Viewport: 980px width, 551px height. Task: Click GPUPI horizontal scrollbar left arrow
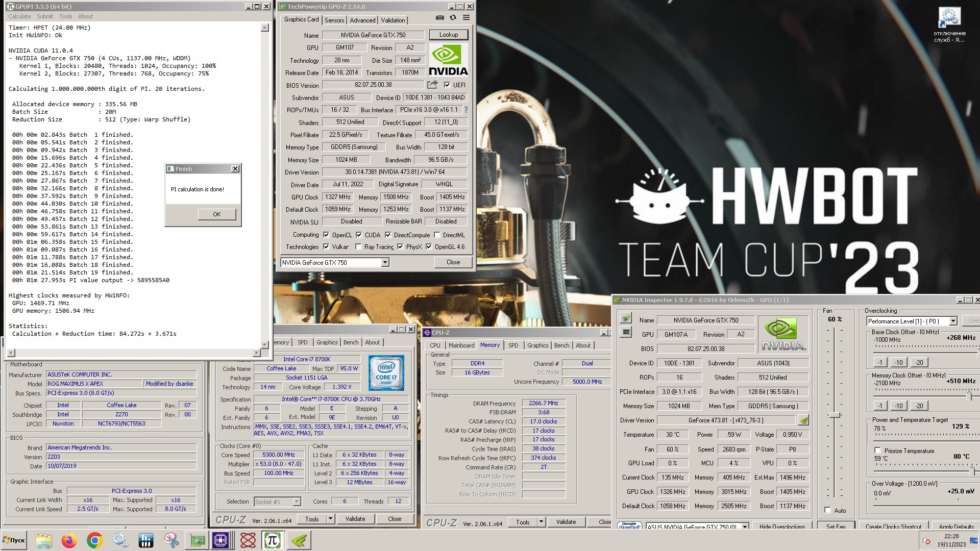tap(11, 353)
